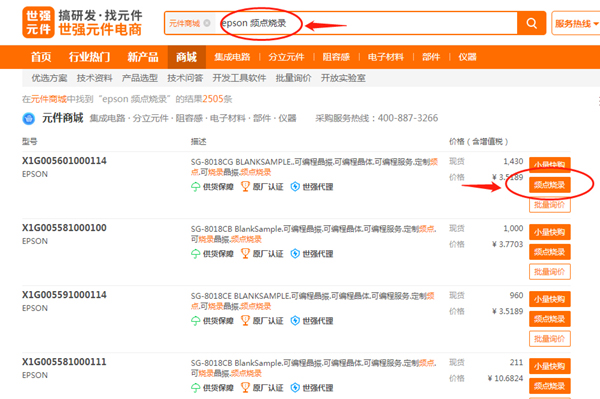This screenshot has height=399, width=600.
Task: Click 原厂认证 trophy icon for X1G005581000100
Action: (x=245, y=254)
